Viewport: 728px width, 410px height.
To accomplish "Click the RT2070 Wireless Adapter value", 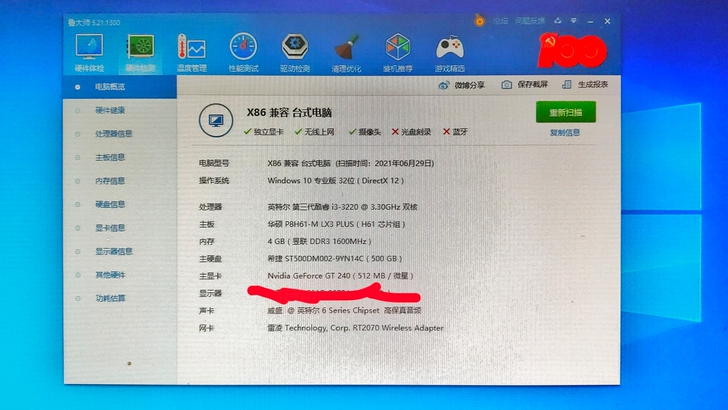I will tap(355, 328).
